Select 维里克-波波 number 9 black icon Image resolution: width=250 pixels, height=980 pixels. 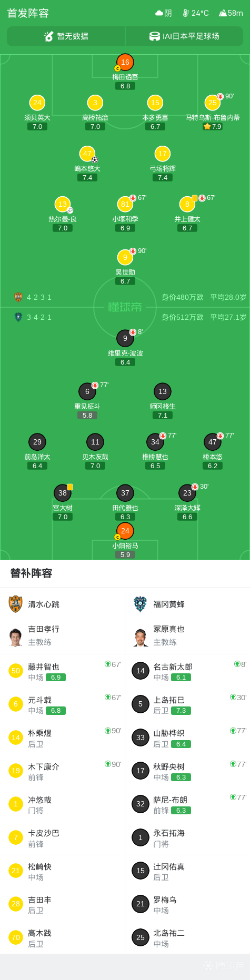125,338
